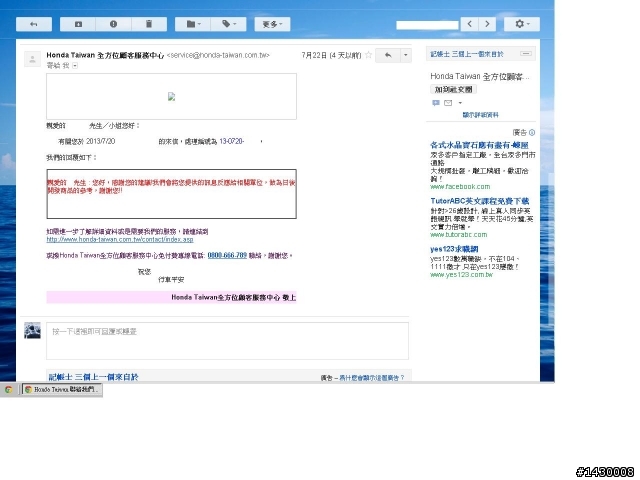This screenshot has width=640, height=480.
Task: Archive this Honda Taiwan email
Action: click(78, 24)
